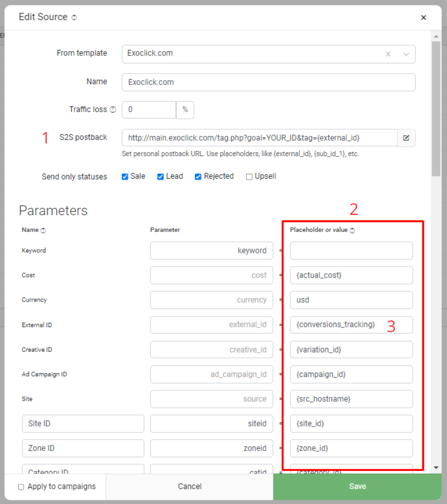Image resolution: width=447 pixels, height=504 pixels.
Task: Expand the From template dropdown
Action: pos(406,54)
